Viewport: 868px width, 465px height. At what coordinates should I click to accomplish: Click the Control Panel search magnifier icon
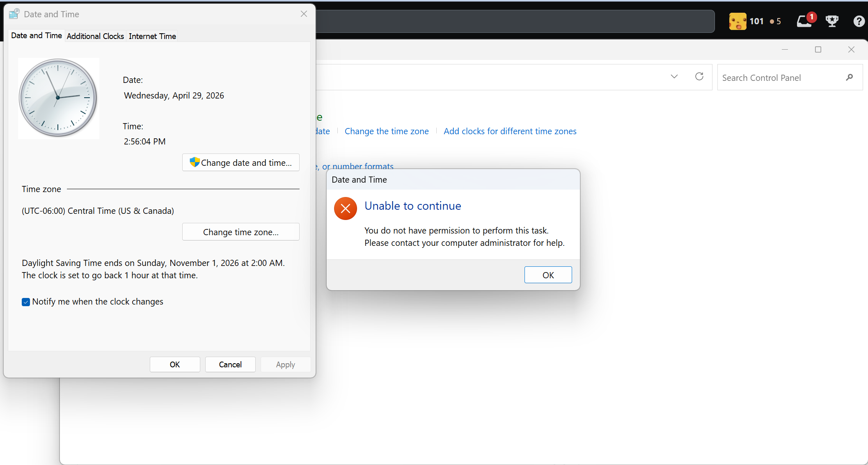pos(850,77)
